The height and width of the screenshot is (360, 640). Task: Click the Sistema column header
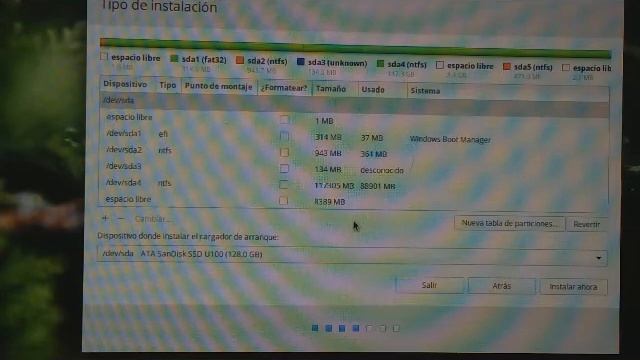[425, 91]
